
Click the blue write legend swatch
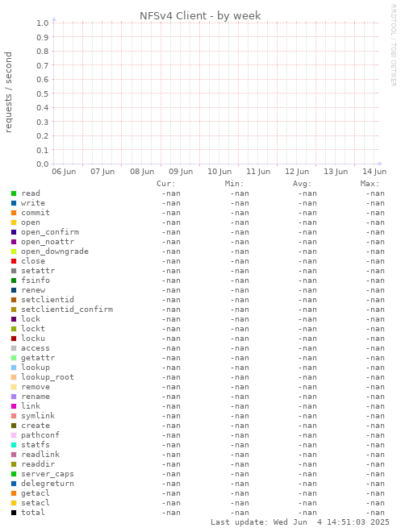pyautogui.click(x=14, y=203)
